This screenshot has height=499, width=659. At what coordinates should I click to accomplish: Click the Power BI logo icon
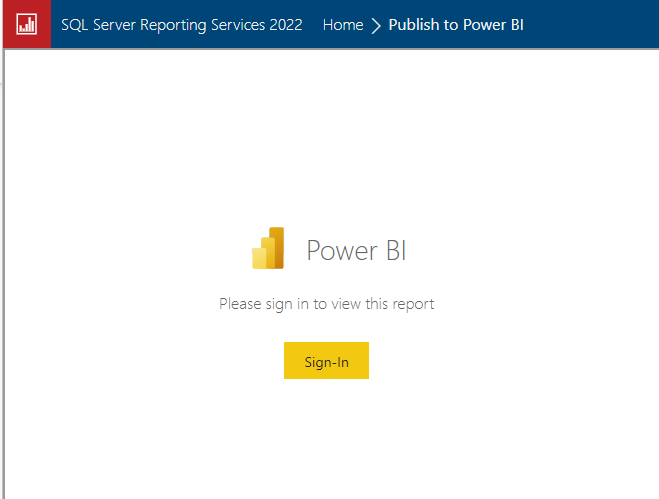[268, 248]
